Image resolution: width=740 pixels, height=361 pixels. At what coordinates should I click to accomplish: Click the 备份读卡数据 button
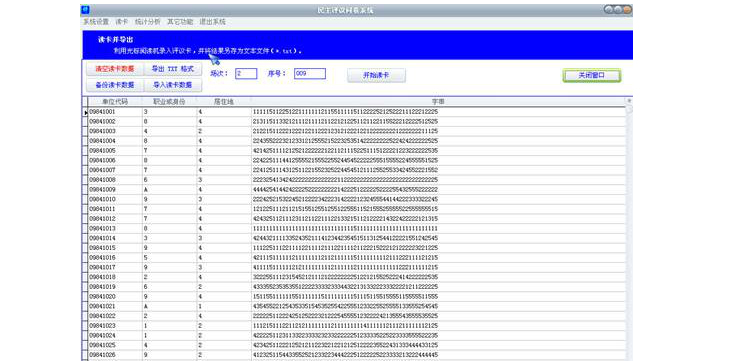coord(115,85)
